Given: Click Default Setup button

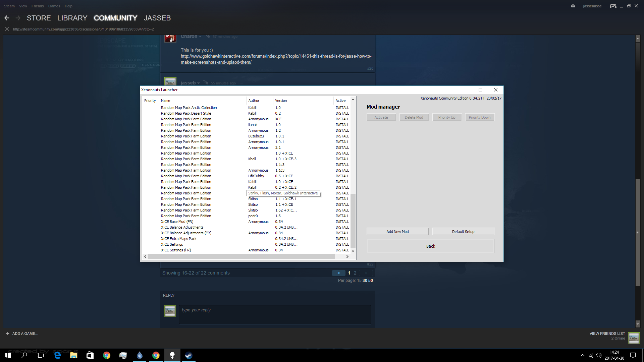Looking at the screenshot, I should (x=463, y=232).
